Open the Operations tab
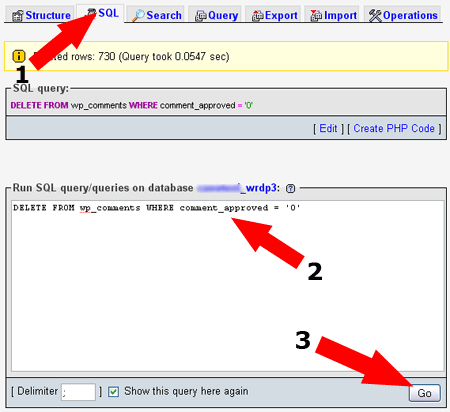 [x=403, y=15]
